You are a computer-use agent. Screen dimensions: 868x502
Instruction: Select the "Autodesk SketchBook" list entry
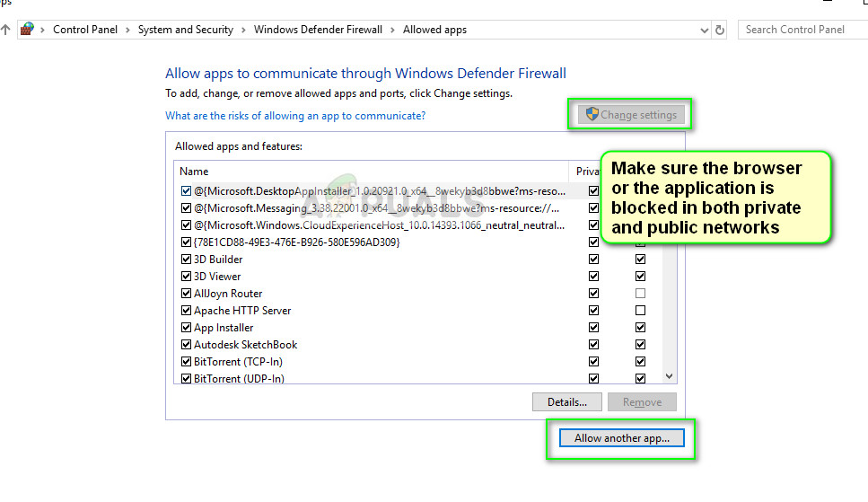coord(245,345)
